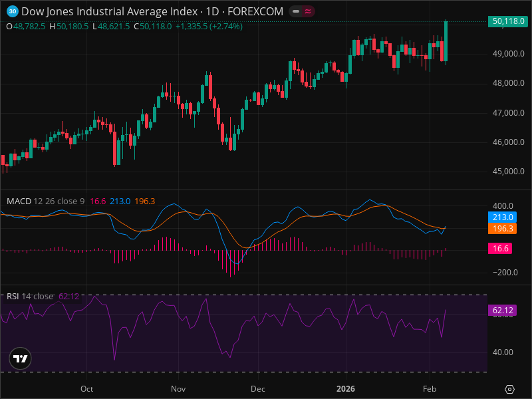Click the open value O48,782.5
Image resolution: width=532 pixels, height=399 pixels.
tap(26, 27)
